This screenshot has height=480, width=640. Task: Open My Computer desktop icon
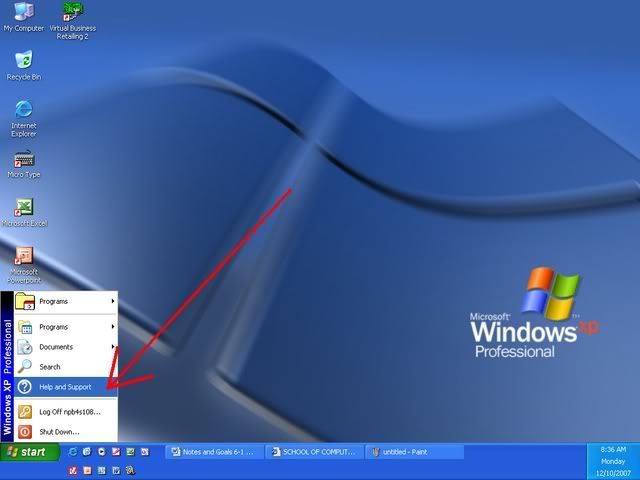pyautogui.click(x=24, y=17)
